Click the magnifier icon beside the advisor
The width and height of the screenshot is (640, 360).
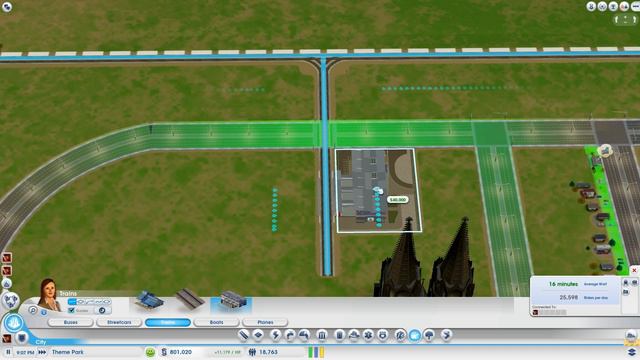click(x=33, y=310)
